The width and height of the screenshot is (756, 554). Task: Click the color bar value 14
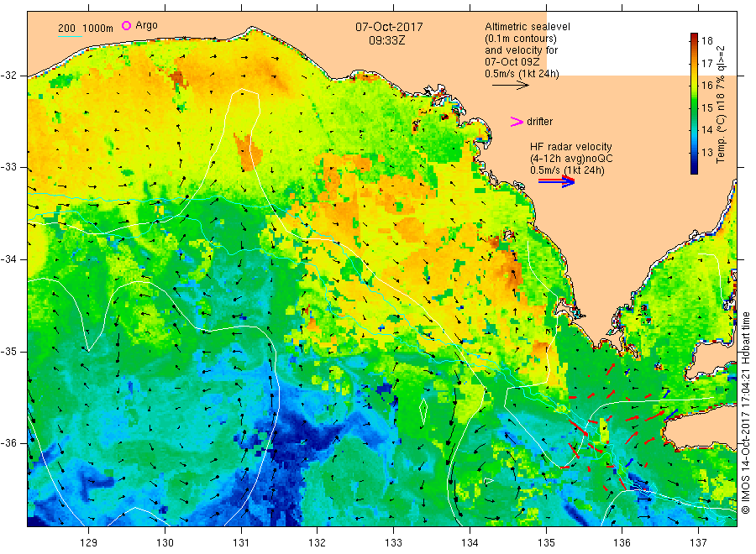click(706, 130)
